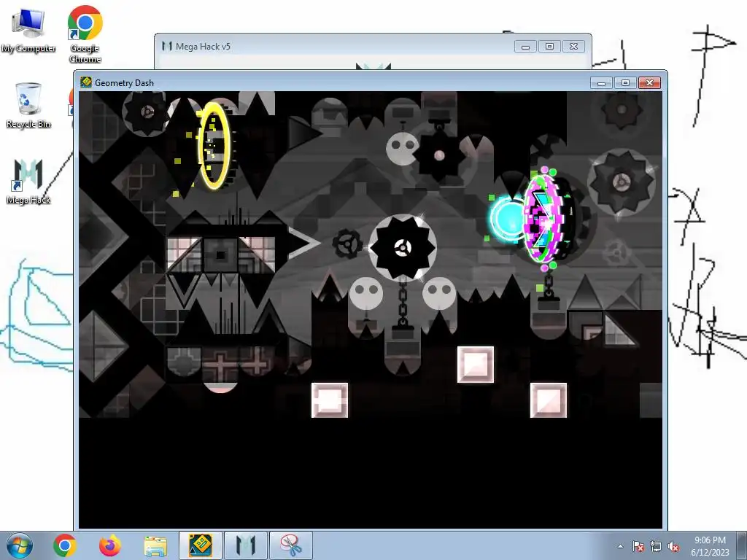Show hidden system tray icons
The width and height of the screenshot is (747, 560).
point(620,546)
